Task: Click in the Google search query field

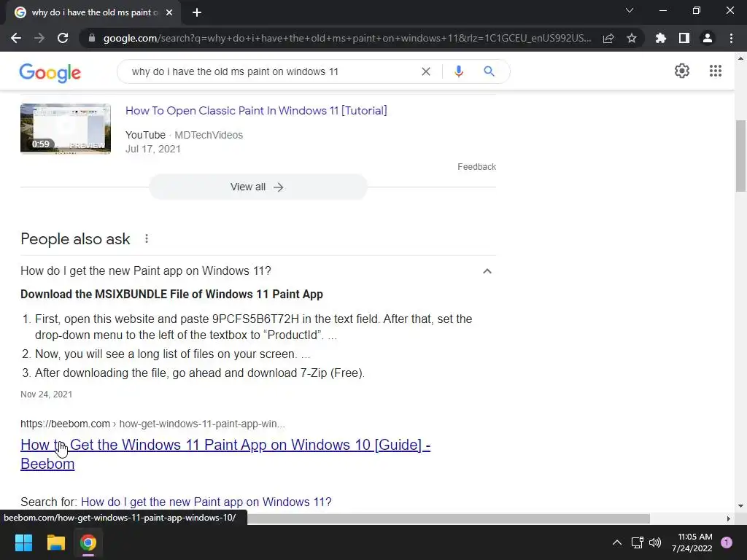Action: [x=271, y=71]
